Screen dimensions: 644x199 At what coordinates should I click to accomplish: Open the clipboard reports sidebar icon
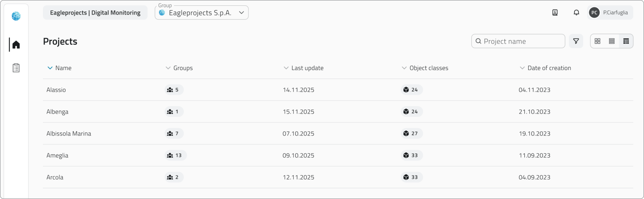(x=16, y=68)
